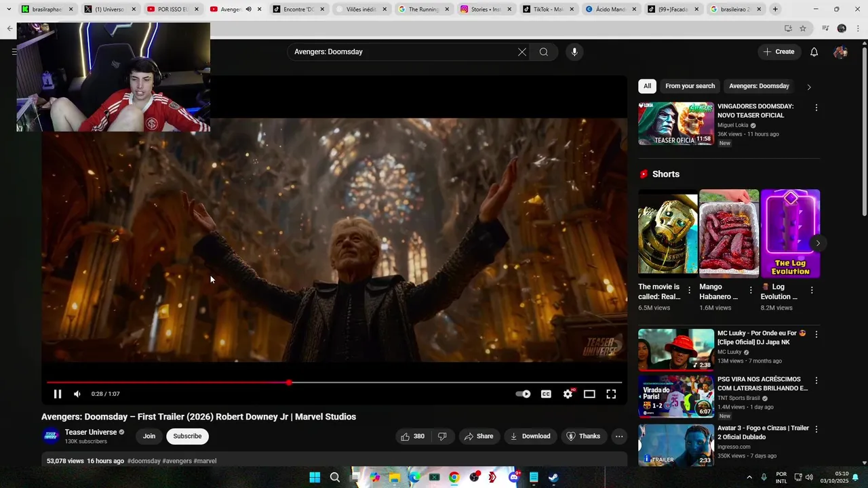The height and width of the screenshot is (488, 868).
Task: Open the YouTube account avatar menu
Action: pos(840,52)
